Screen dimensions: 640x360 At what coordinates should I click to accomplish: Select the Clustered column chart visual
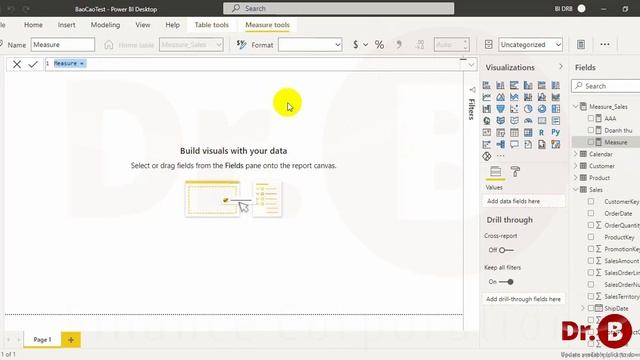point(528,85)
